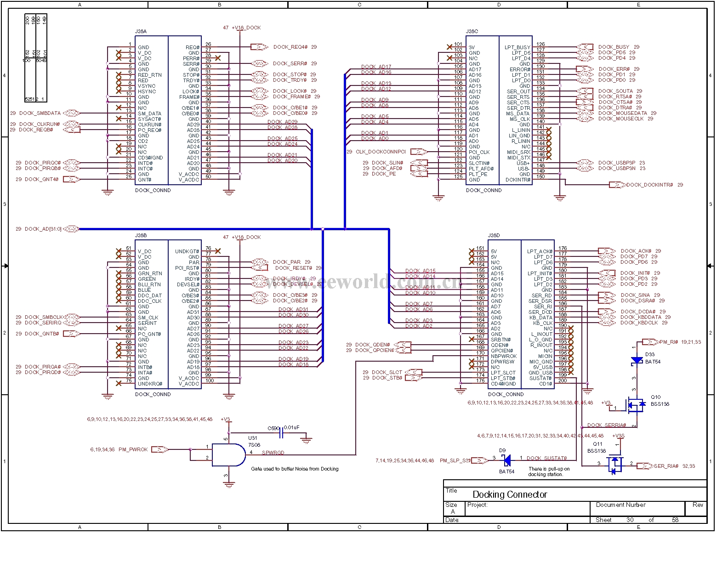The image size is (728, 562).
Task: Click the Project field in title block
Action: tap(528, 508)
